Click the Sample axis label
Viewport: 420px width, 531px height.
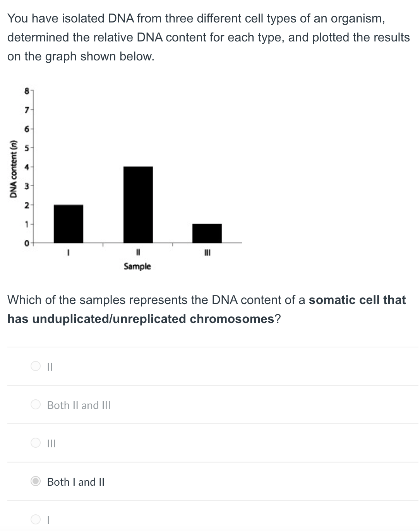coord(137,266)
